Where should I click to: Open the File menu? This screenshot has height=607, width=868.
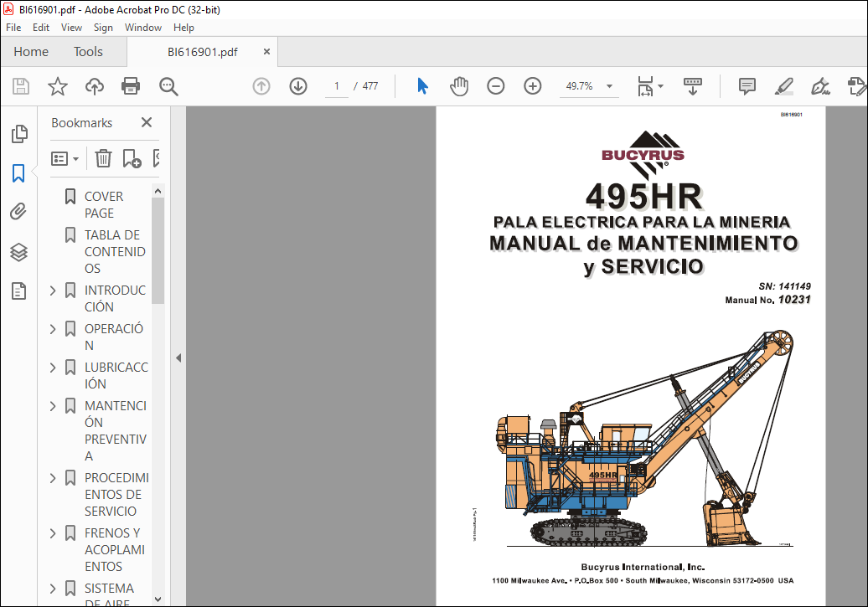pos(13,28)
